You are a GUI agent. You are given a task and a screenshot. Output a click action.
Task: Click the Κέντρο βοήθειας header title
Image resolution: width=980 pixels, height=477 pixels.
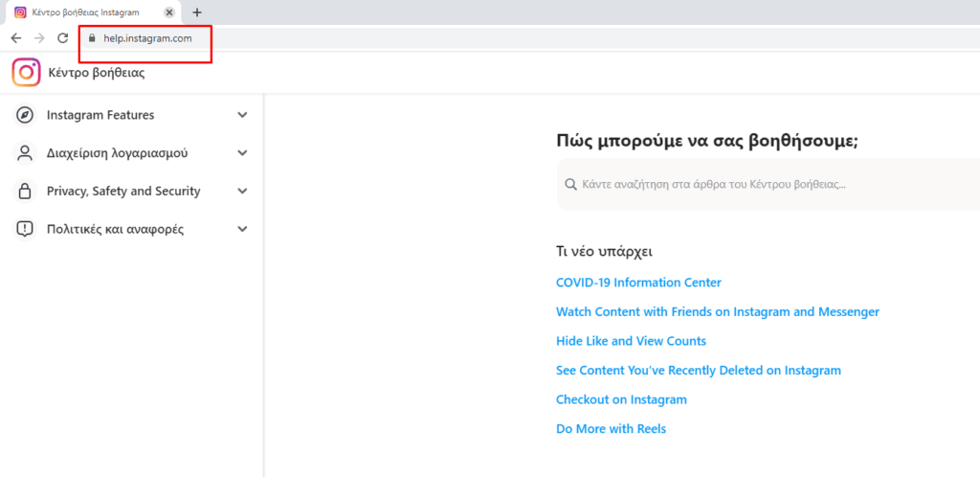tap(97, 73)
